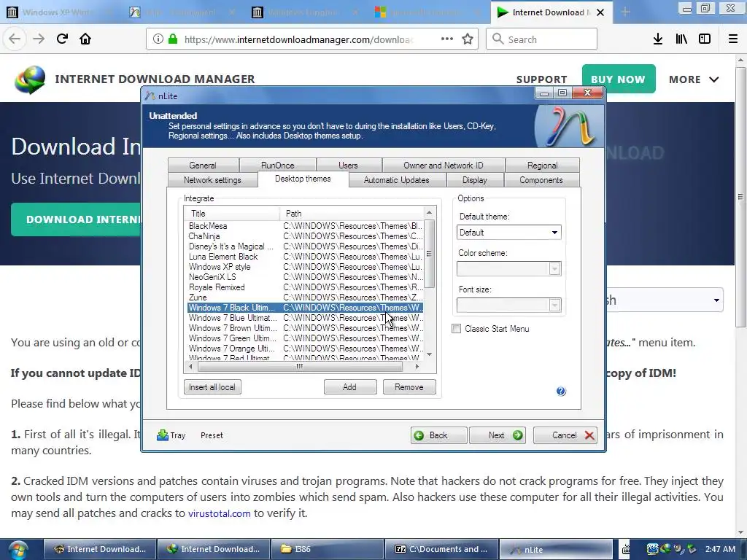
Task: Switch to the General tab
Action: click(203, 166)
